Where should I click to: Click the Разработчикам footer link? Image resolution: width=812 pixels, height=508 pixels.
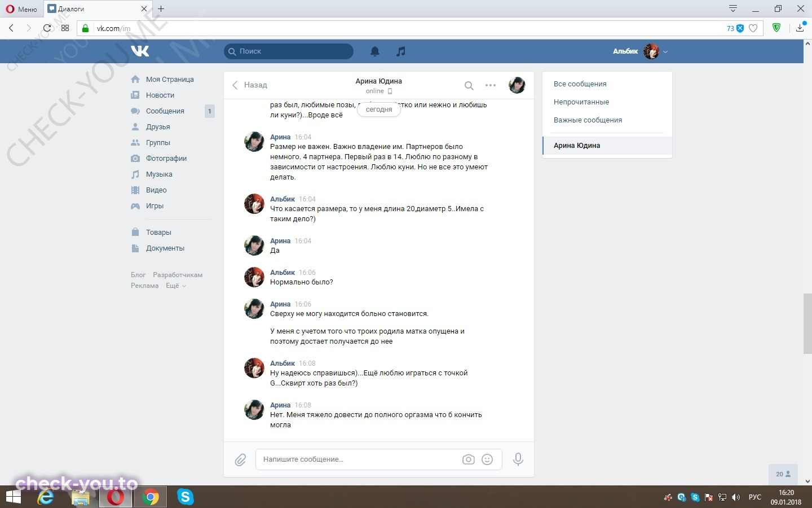coord(178,275)
